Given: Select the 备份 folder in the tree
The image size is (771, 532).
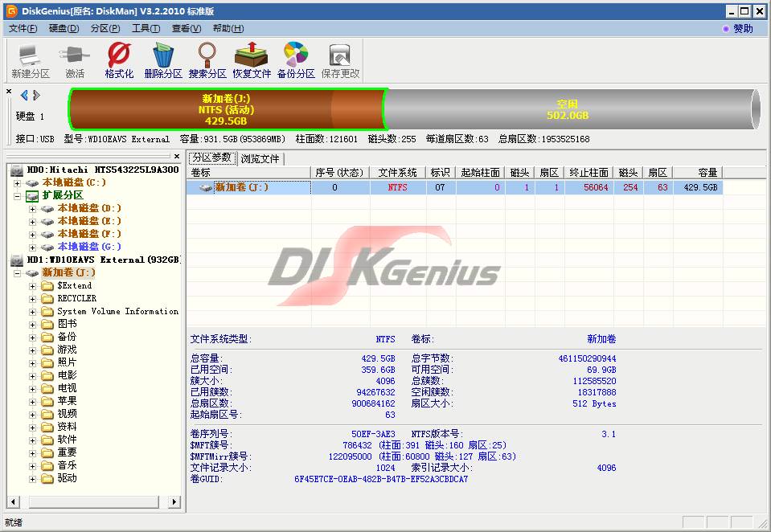Looking at the screenshot, I should click(x=67, y=338).
